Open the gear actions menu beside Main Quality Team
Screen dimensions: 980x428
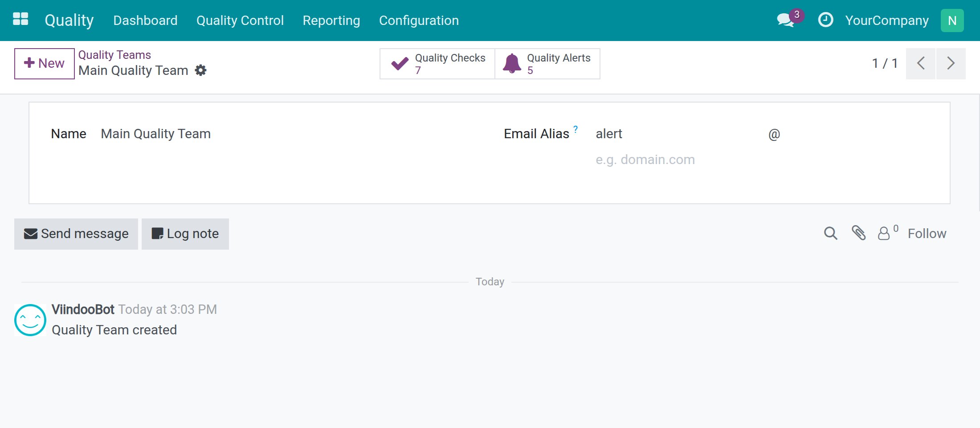201,70
